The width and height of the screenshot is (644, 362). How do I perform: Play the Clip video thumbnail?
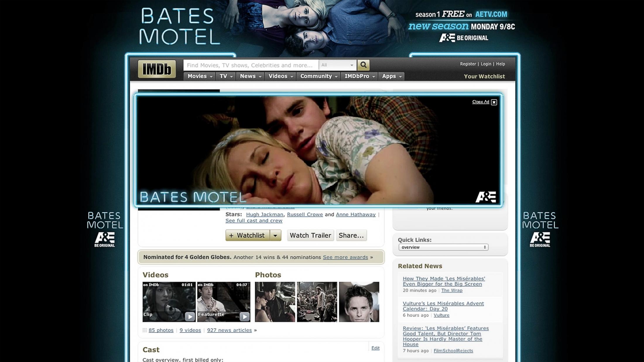tap(169, 302)
